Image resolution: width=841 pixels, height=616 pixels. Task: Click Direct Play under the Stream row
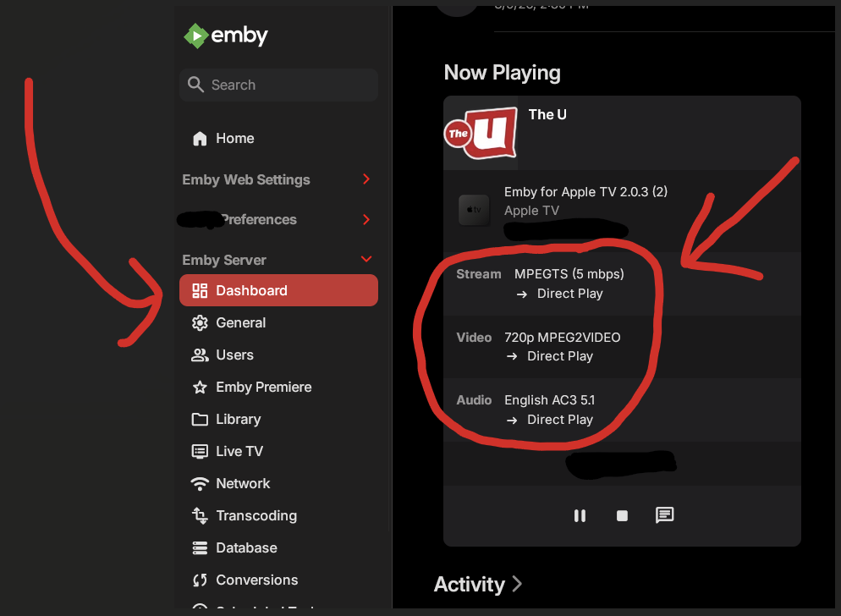tap(569, 294)
